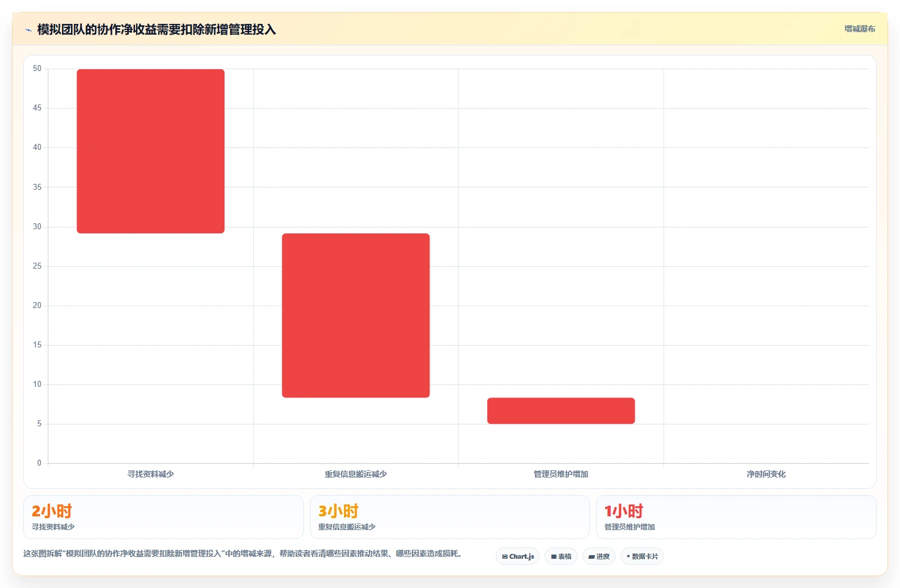
Task: Select the Chart.js tag pill
Action: (x=518, y=556)
